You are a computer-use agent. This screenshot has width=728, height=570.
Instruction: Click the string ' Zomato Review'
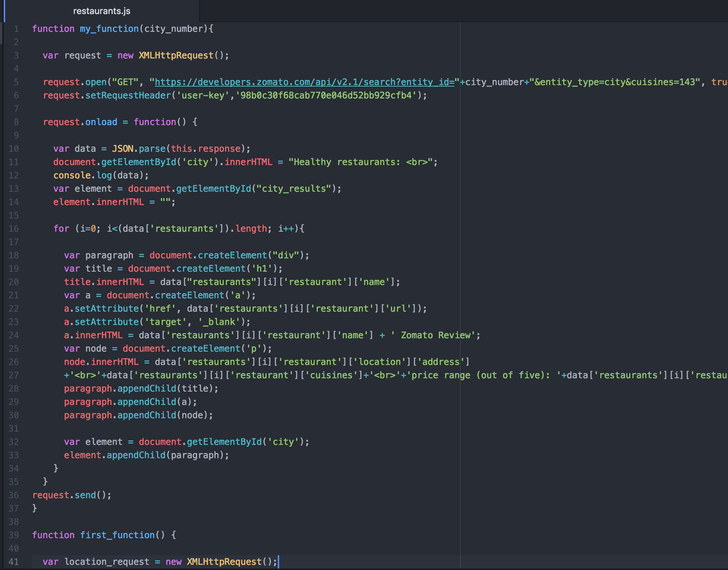[433, 335]
